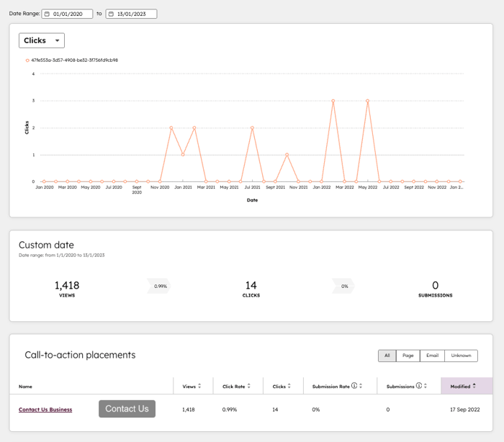504x442 pixels.
Task: Sort by Submission Rate column arrows
Action: pos(361,386)
